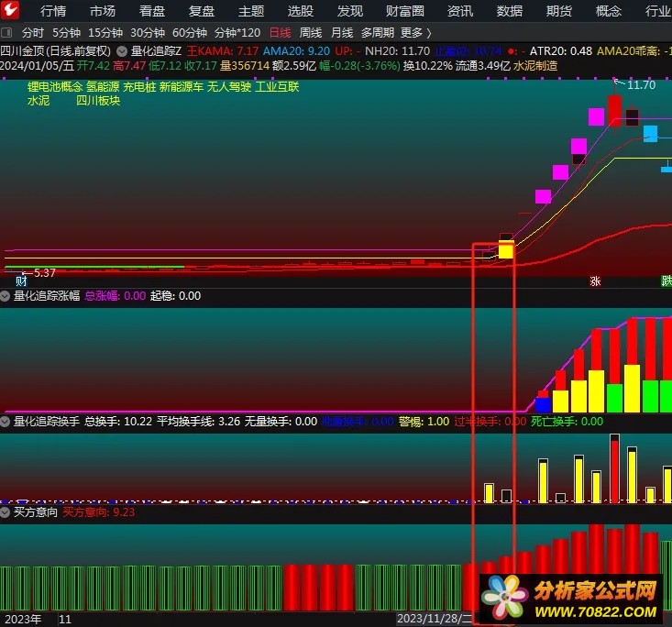Click the AMA20: 9.20 indicator value
Screen dimensions: 672x627
point(296,51)
